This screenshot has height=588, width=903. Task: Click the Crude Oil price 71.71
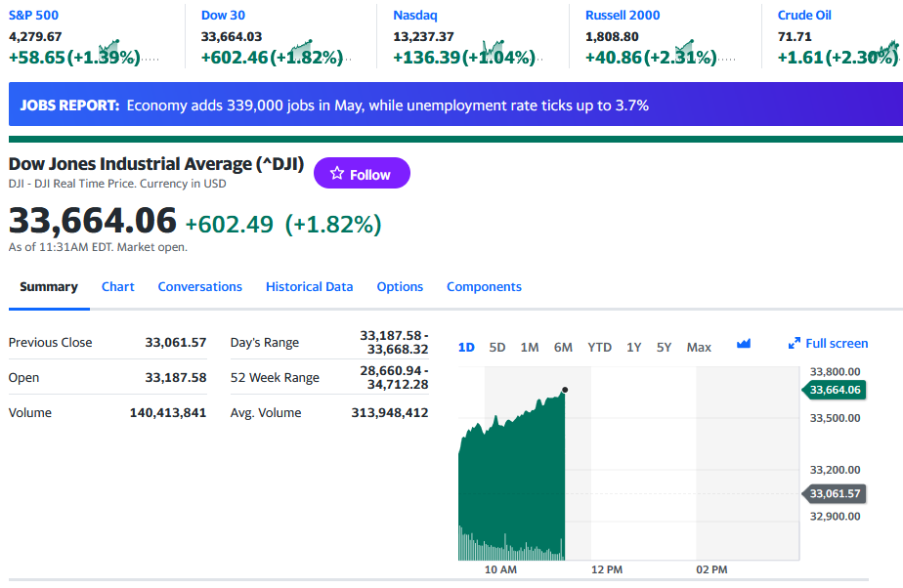pos(795,37)
